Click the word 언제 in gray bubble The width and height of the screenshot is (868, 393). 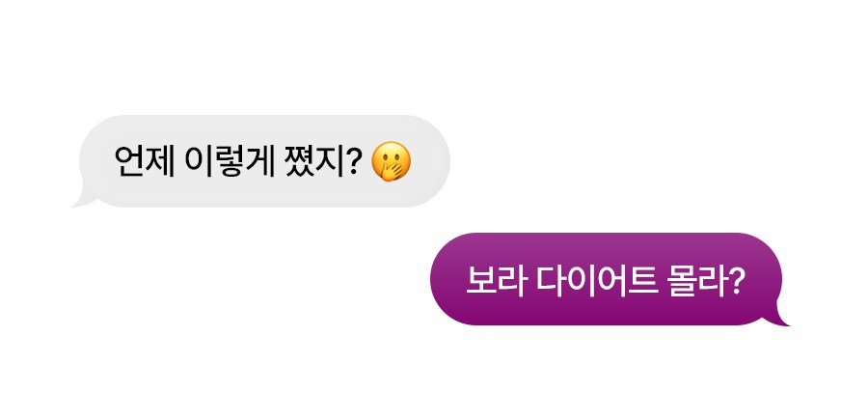(x=145, y=161)
